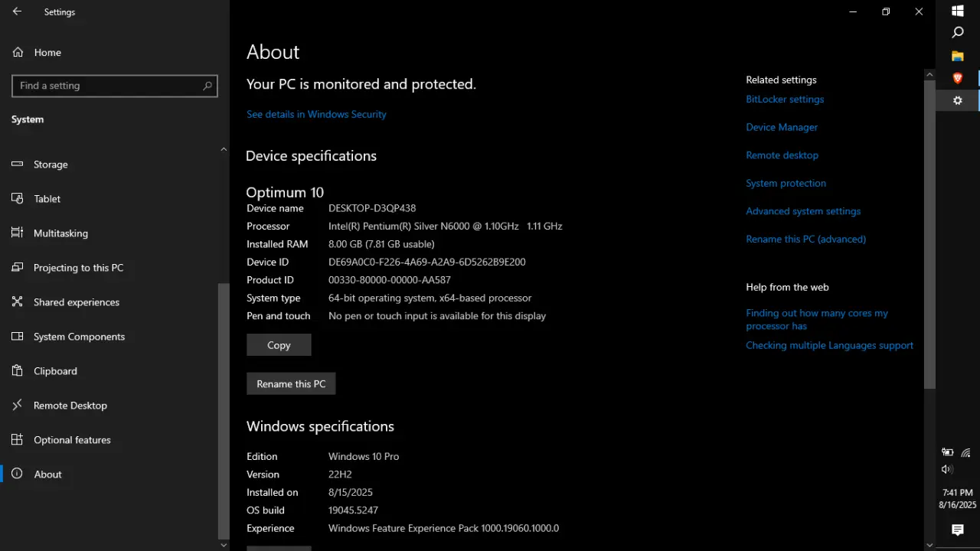Click the Settings gear icon in the taskbar
This screenshot has height=551, width=980.
coord(958,100)
